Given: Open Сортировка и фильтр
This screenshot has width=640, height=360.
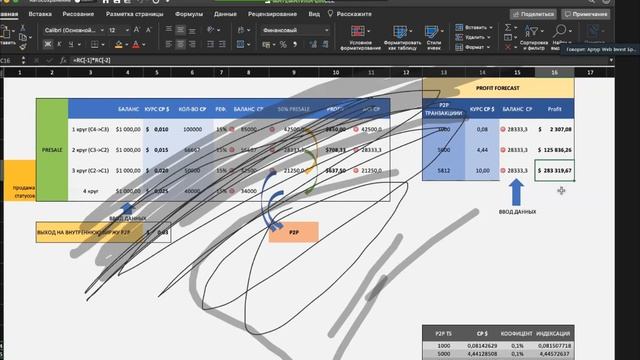Looking at the screenshot, I should [x=533, y=38].
